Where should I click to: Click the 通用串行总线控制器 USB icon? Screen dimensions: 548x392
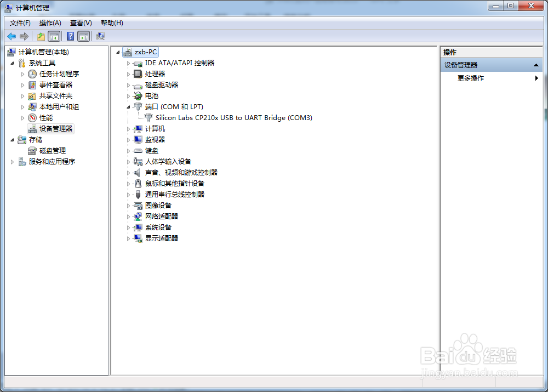pyautogui.click(x=138, y=195)
